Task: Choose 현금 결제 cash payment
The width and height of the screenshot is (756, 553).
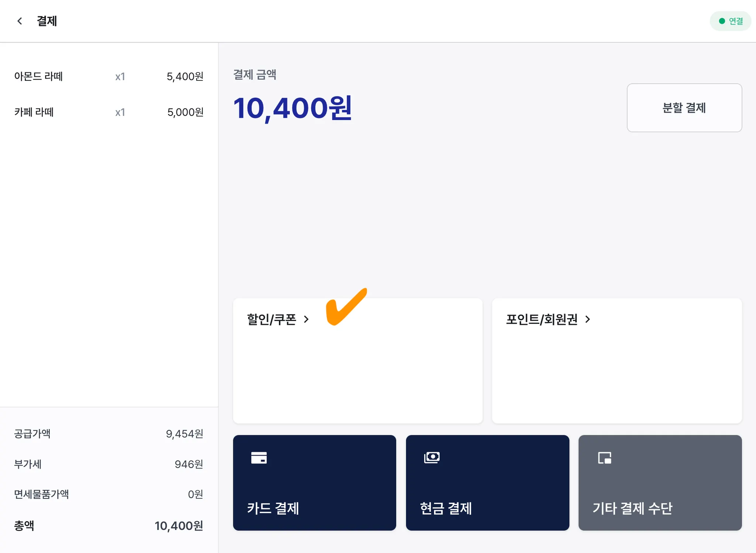Action: (487, 482)
